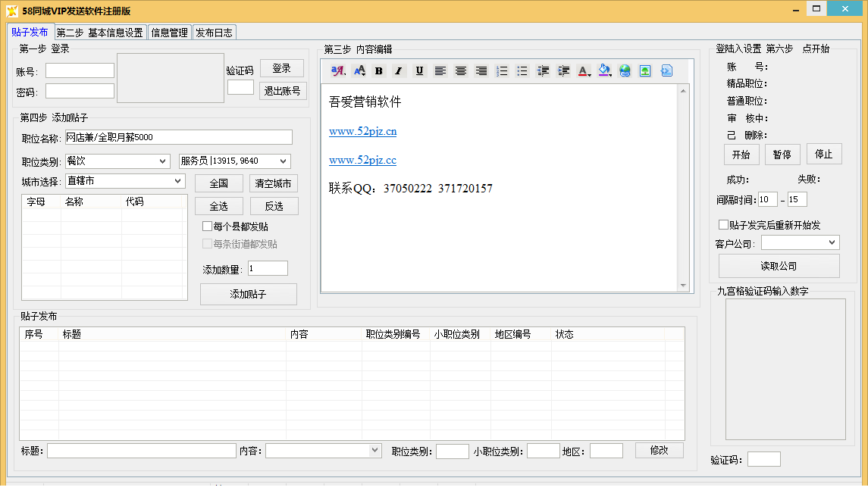Image resolution: width=868 pixels, height=503 pixels.
Task: Click the 名称 column header in city list
Action: click(91, 202)
